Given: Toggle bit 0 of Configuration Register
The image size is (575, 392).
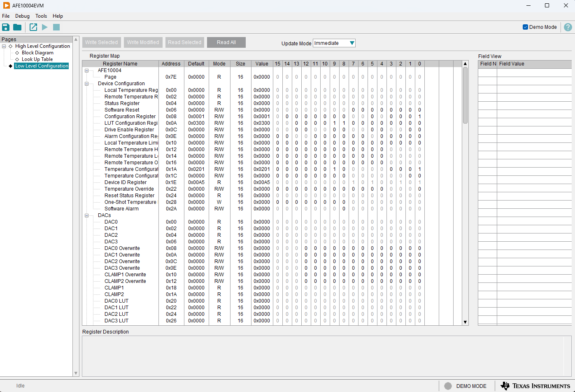Looking at the screenshot, I should (x=419, y=117).
